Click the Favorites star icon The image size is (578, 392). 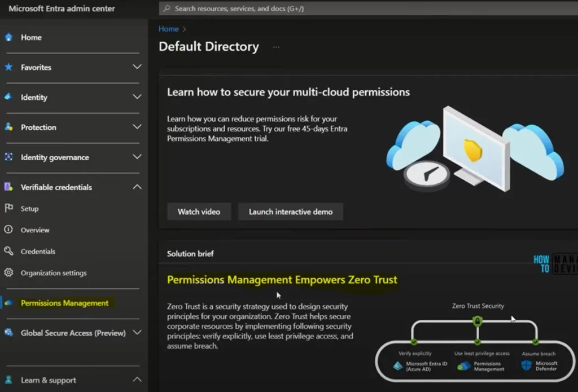click(x=8, y=67)
